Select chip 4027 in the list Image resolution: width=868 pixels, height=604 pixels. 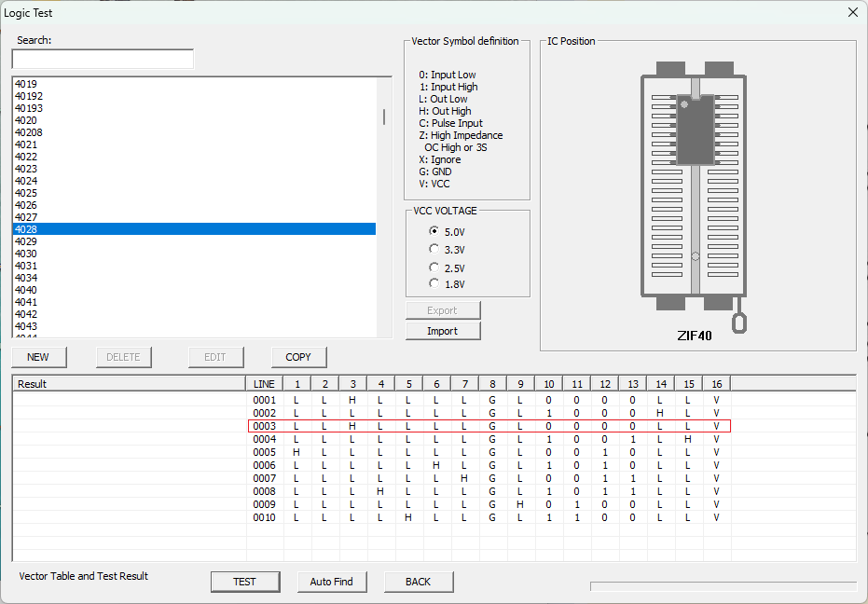26,217
